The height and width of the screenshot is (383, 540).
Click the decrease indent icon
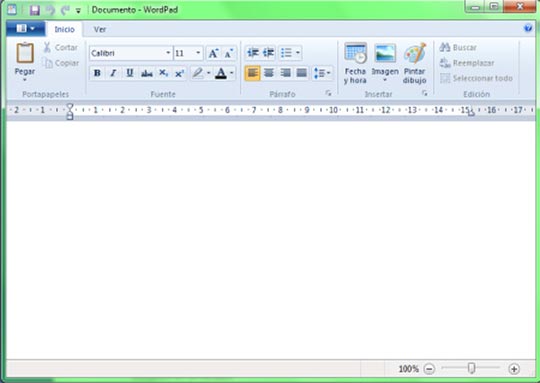click(x=253, y=53)
